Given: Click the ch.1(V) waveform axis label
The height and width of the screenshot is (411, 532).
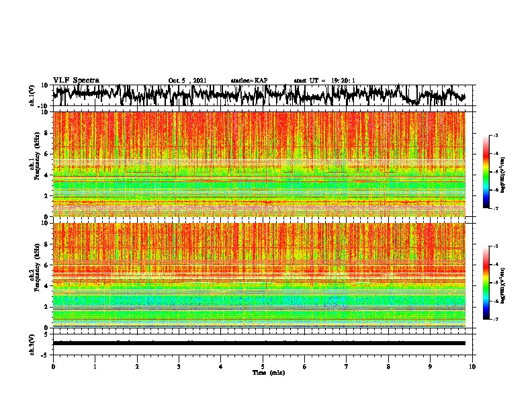Looking at the screenshot, I should point(32,95).
